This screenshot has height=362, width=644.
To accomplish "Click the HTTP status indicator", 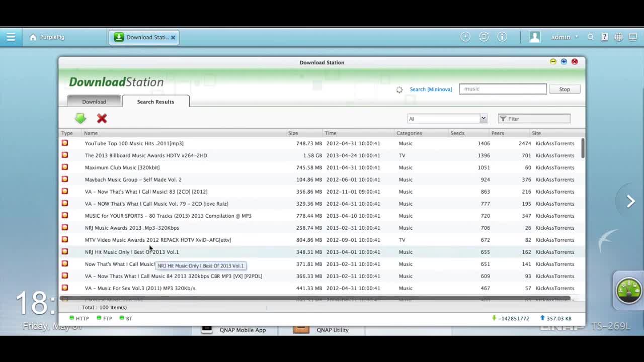I will (79, 318).
